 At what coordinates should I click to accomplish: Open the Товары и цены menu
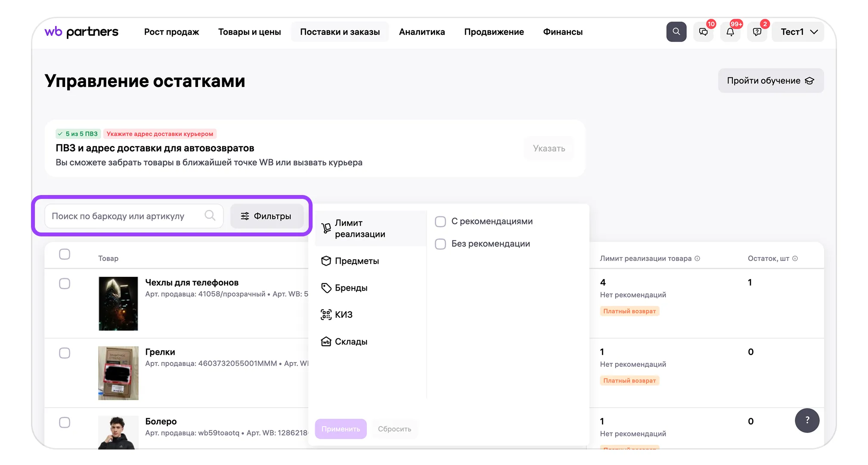point(249,32)
